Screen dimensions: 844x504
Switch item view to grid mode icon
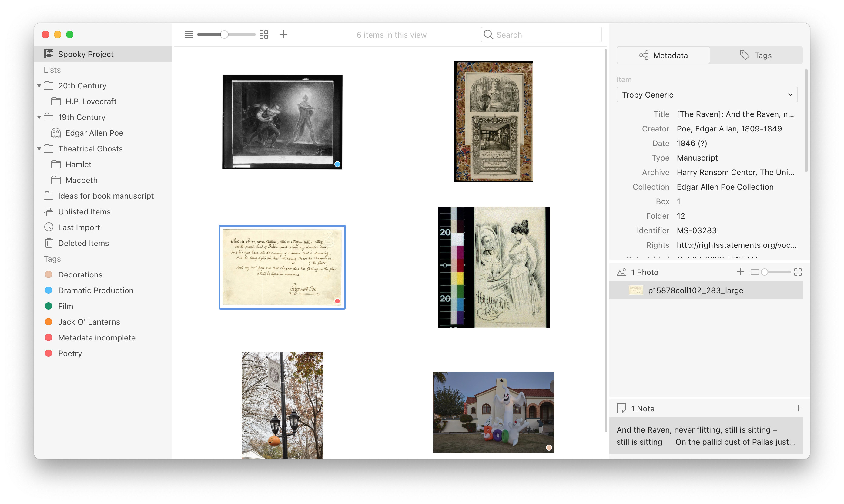click(x=264, y=35)
